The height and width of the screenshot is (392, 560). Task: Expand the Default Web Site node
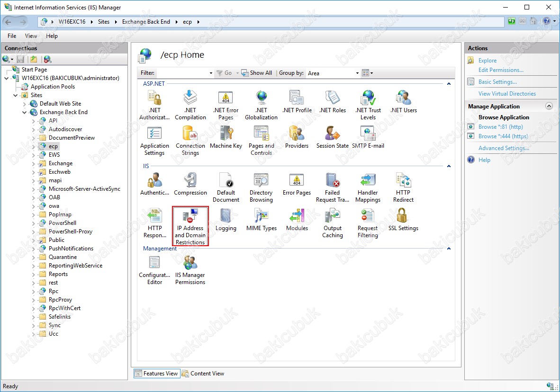[x=25, y=104]
